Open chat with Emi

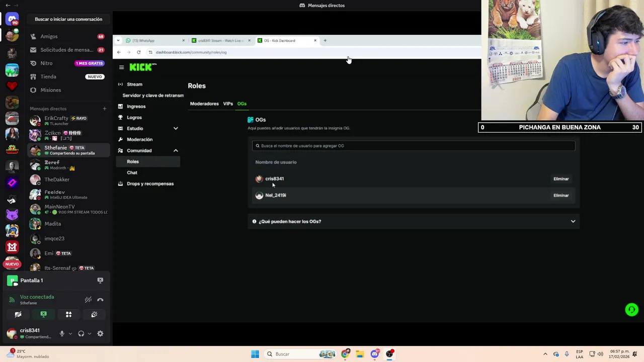click(68, 253)
